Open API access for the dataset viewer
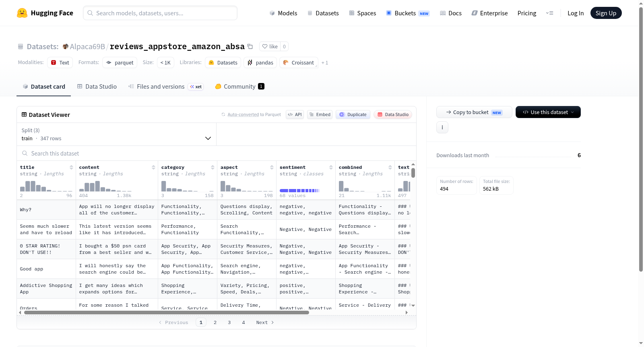 (295, 114)
